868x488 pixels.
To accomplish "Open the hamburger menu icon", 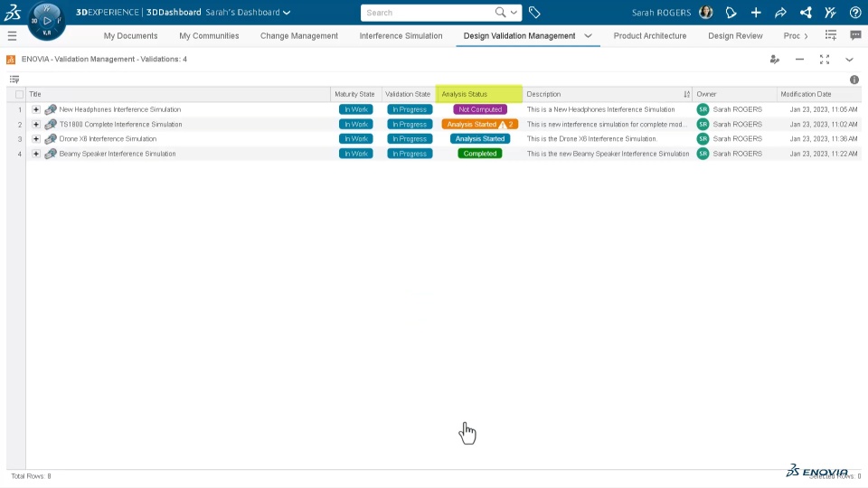I will (x=12, y=36).
